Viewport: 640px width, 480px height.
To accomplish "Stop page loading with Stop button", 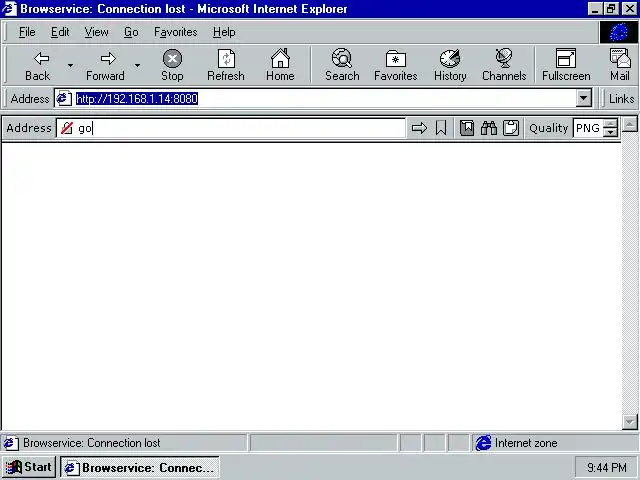I will point(172,65).
